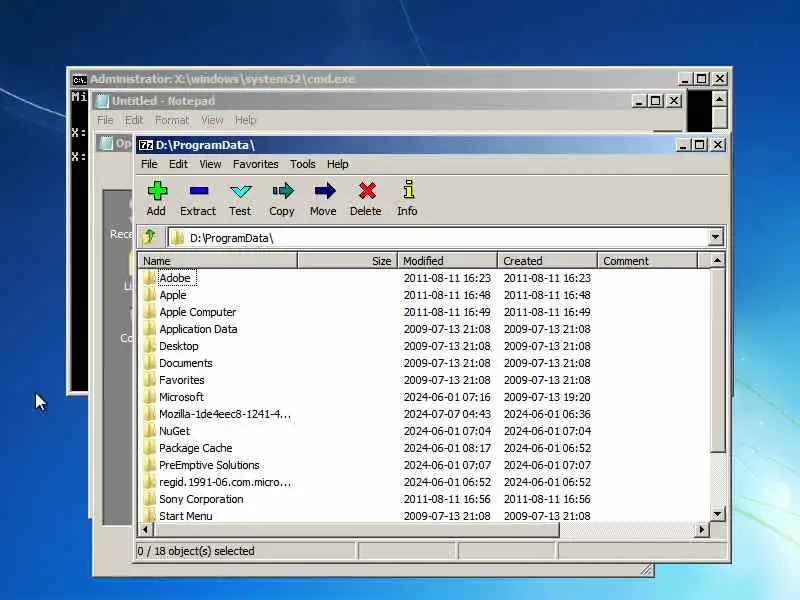Sort by the Name column header
The width and height of the screenshot is (800, 600).
[218, 261]
